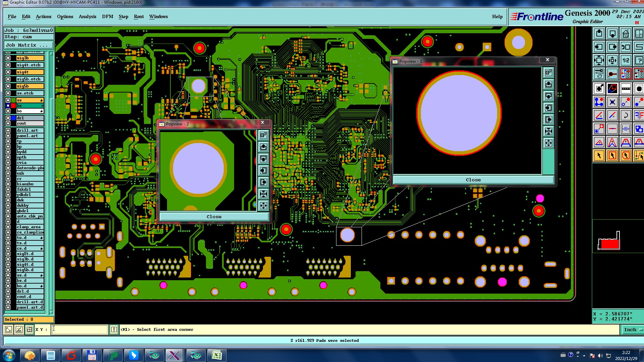Screen dimensions: 644x362
Task: Select the rotate feature tool
Action: point(626,116)
